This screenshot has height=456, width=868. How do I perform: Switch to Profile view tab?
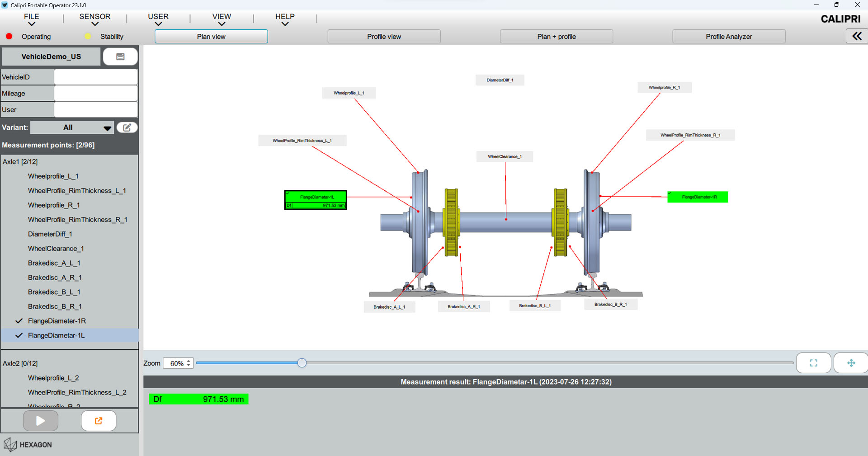pos(384,37)
